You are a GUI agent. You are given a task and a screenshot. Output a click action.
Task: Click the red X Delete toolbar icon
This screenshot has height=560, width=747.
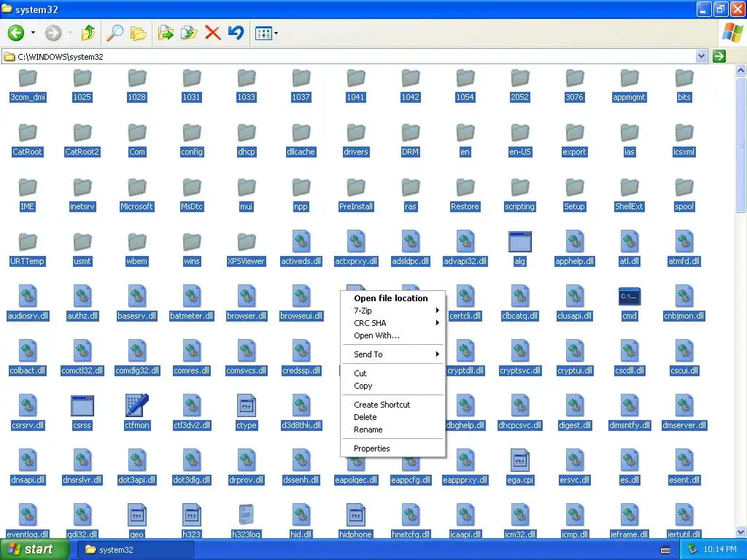click(212, 33)
